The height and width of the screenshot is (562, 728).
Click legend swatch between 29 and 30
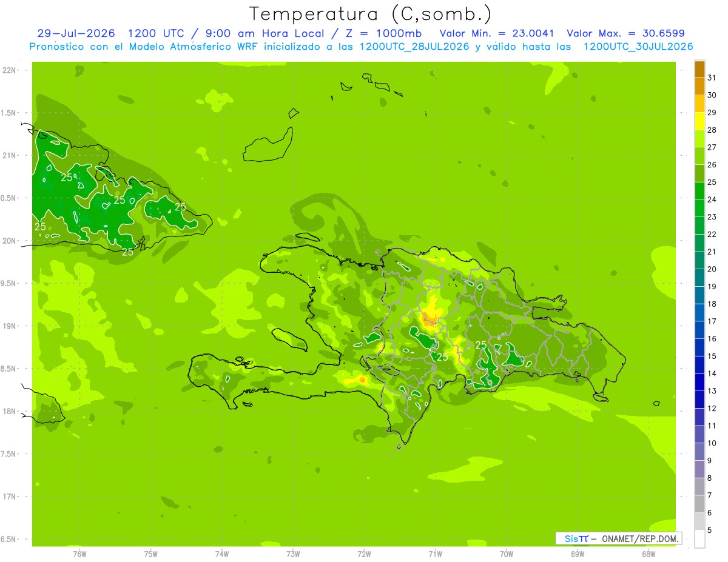click(x=699, y=104)
